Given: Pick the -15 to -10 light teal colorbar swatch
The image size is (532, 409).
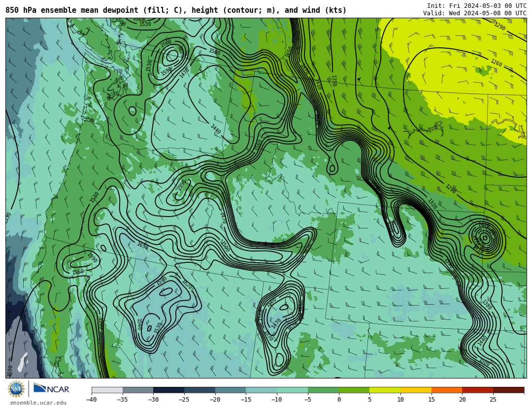Looking at the screenshot, I should [262, 390].
